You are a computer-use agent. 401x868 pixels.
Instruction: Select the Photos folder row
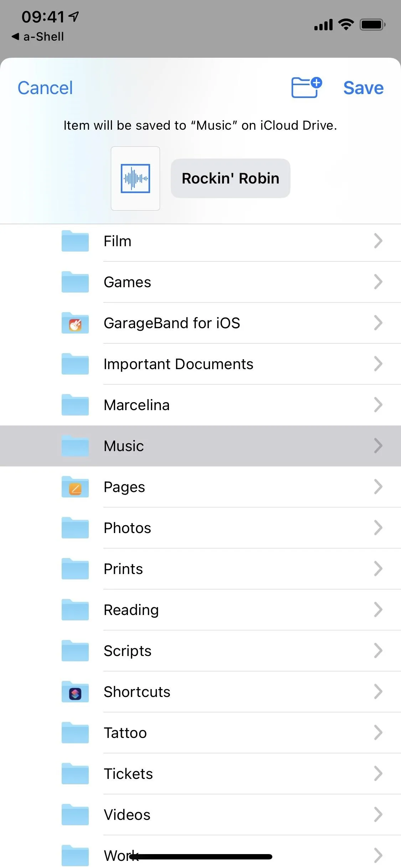coord(200,528)
